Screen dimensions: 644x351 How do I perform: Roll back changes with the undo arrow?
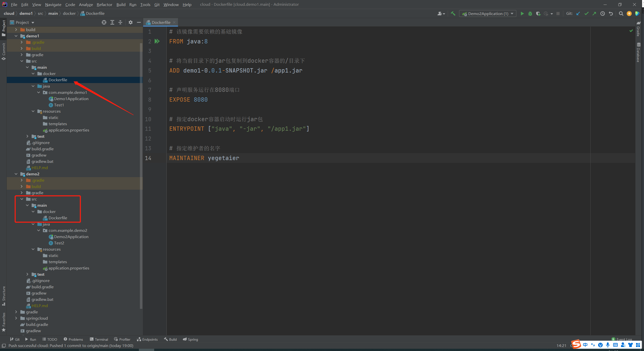(x=611, y=14)
